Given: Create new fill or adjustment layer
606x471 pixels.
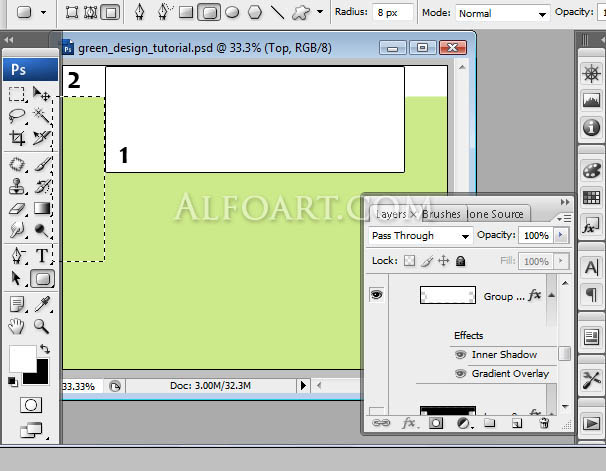Looking at the screenshot, I should click(x=464, y=423).
